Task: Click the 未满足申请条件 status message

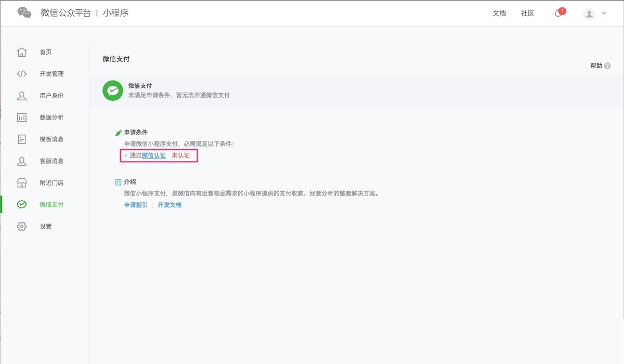Action: (x=179, y=96)
